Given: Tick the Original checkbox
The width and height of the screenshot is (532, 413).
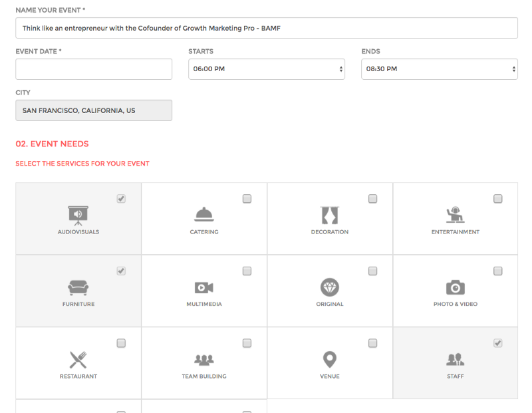Looking at the screenshot, I should pyautogui.click(x=372, y=271).
